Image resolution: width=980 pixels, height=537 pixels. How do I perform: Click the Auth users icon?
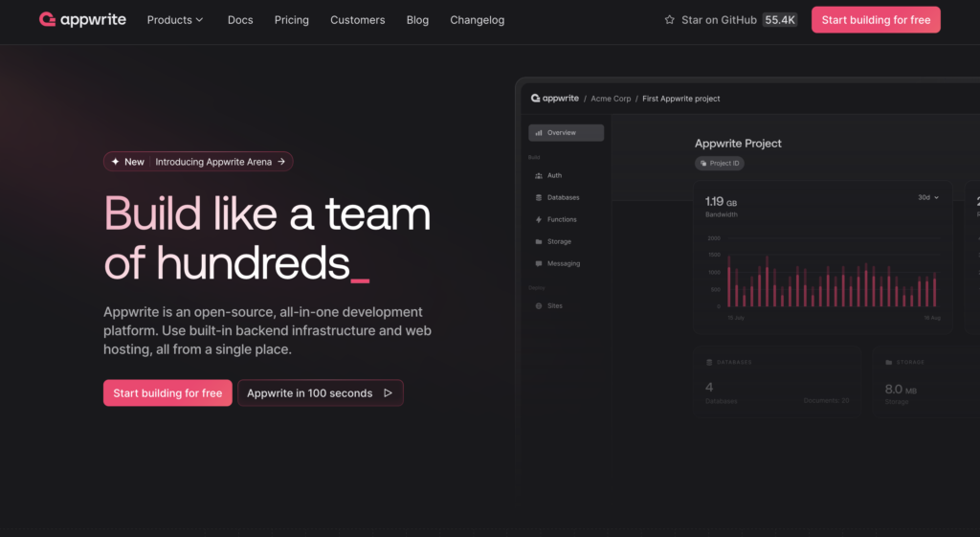538,176
